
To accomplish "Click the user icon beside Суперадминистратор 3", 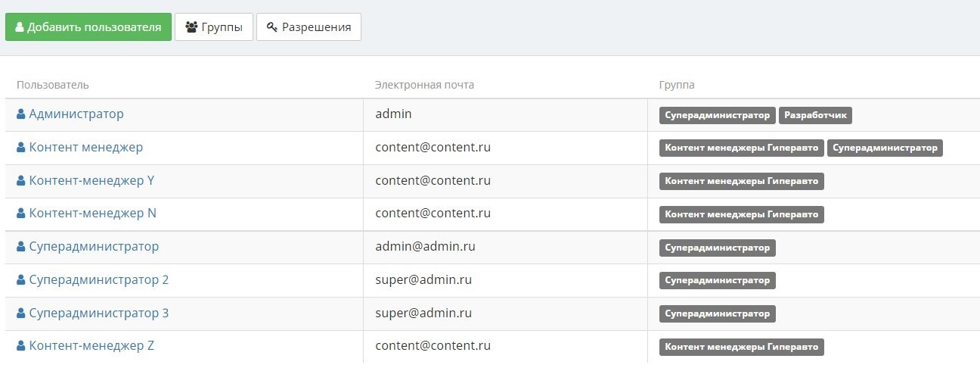I will tap(21, 313).
